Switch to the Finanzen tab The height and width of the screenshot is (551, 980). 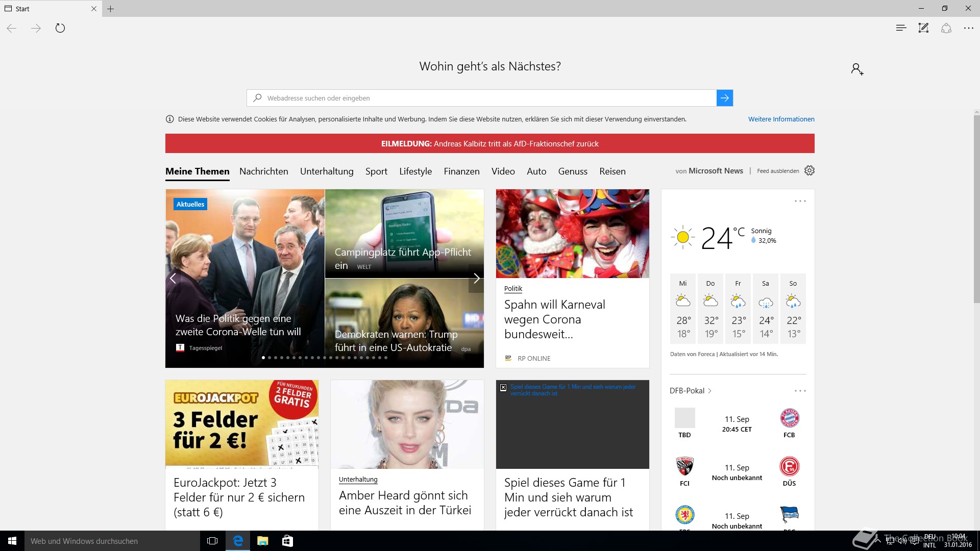tap(461, 171)
